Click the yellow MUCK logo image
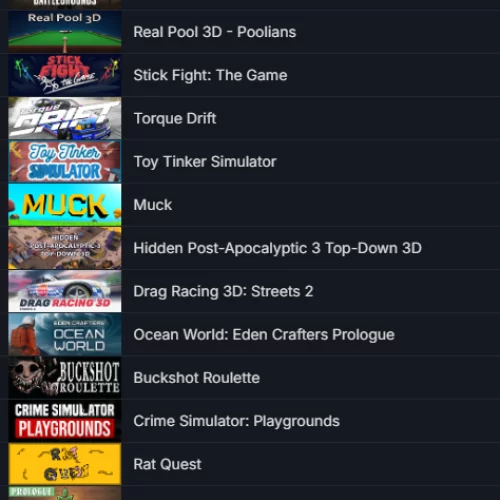 click(x=65, y=205)
